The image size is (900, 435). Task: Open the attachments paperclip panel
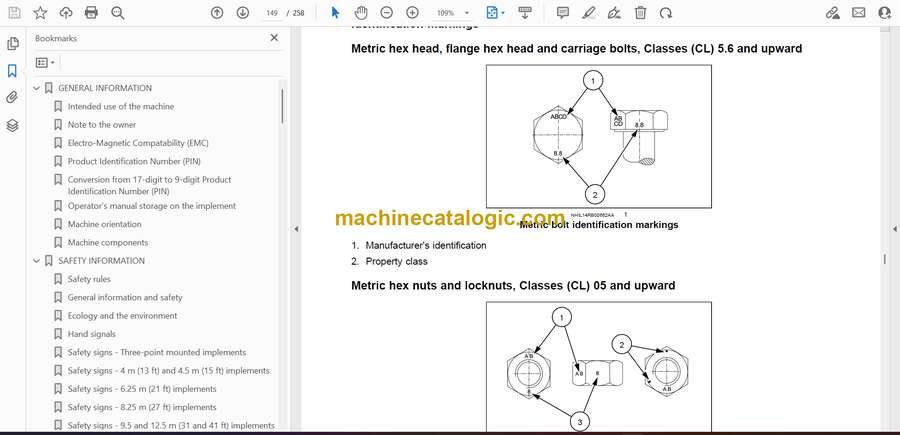click(12, 98)
